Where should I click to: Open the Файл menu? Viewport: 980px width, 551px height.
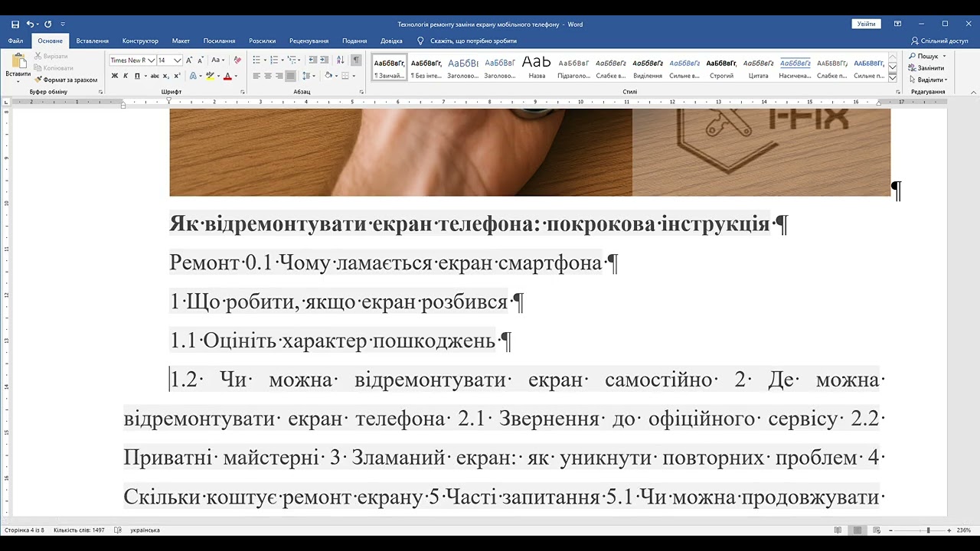point(15,41)
